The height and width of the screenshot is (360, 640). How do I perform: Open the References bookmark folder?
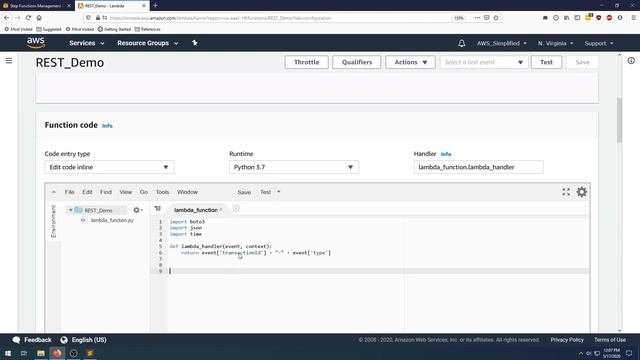pyautogui.click(x=147, y=29)
